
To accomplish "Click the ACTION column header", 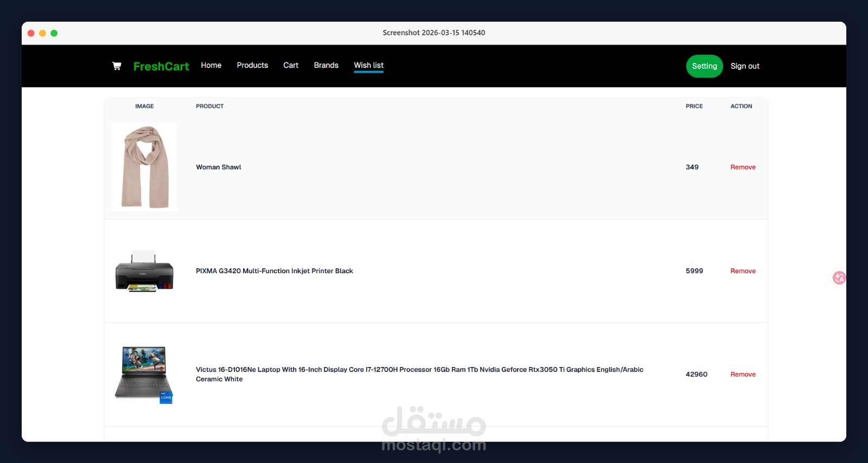I will click(741, 106).
